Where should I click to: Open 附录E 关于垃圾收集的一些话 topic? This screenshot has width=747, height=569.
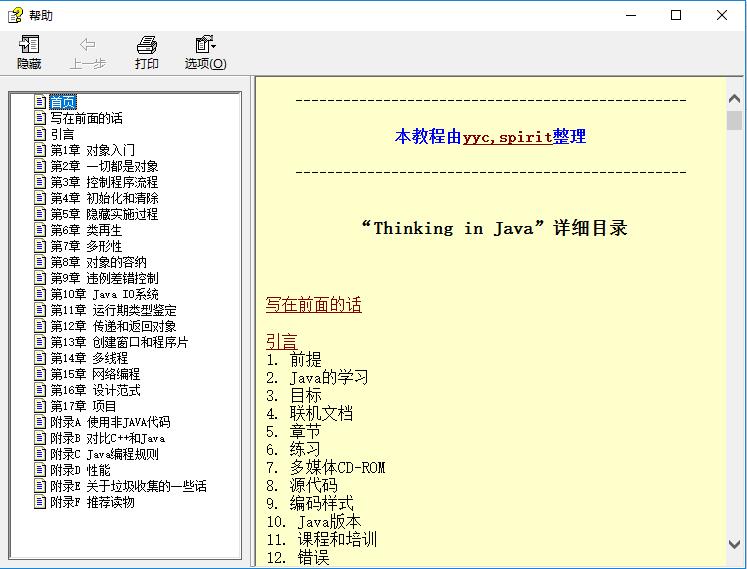128,486
